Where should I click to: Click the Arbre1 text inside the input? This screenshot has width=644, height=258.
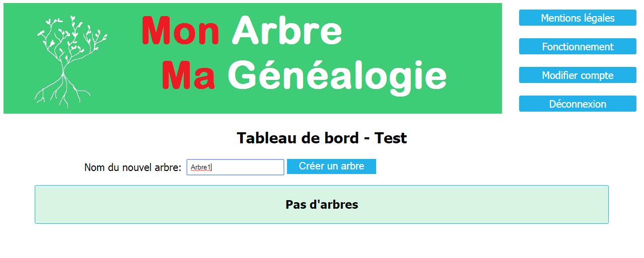click(x=201, y=167)
